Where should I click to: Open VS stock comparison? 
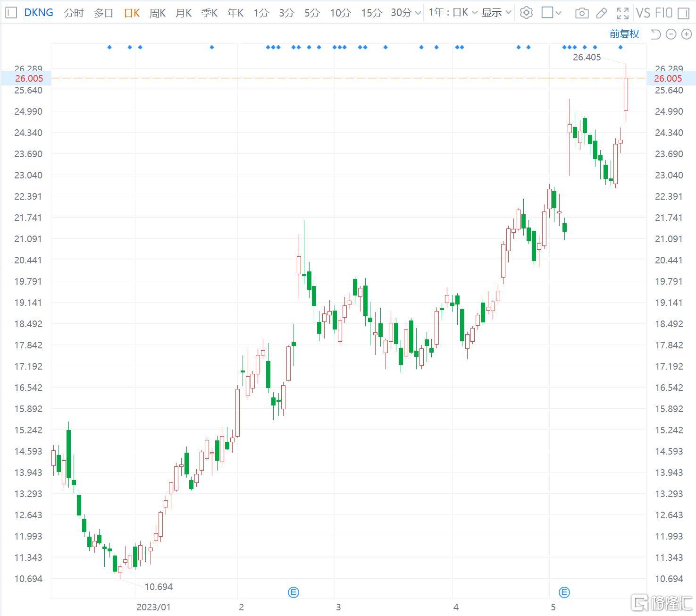pos(643,13)
